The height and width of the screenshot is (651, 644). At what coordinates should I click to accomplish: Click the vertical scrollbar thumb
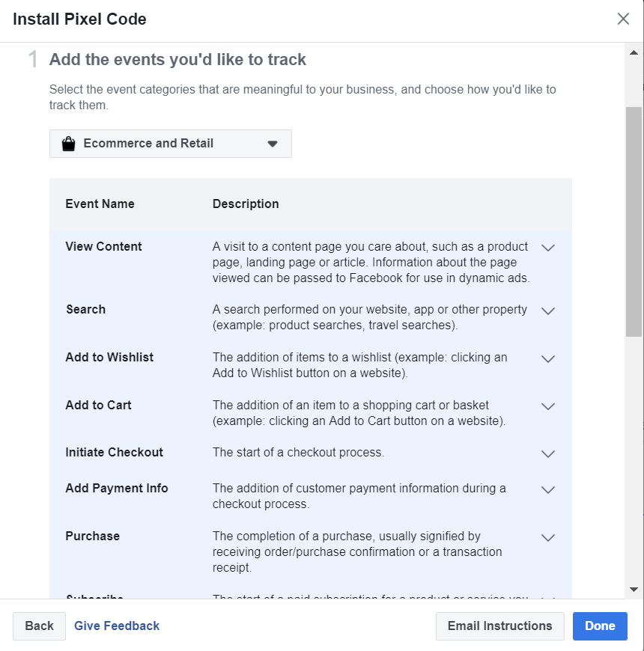(x=634, y=221)
